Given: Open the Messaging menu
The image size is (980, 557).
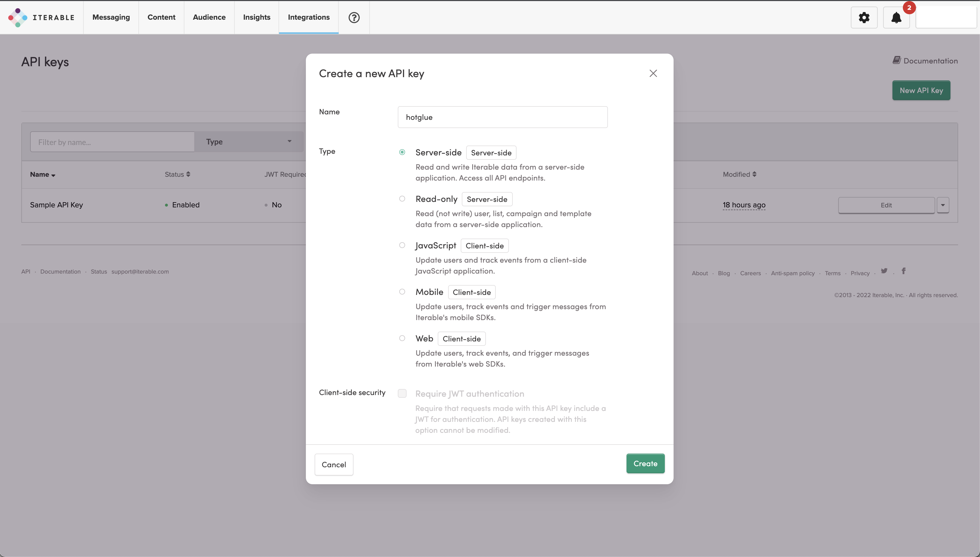Looking at the screenshot, I should [x=111, y=18].
